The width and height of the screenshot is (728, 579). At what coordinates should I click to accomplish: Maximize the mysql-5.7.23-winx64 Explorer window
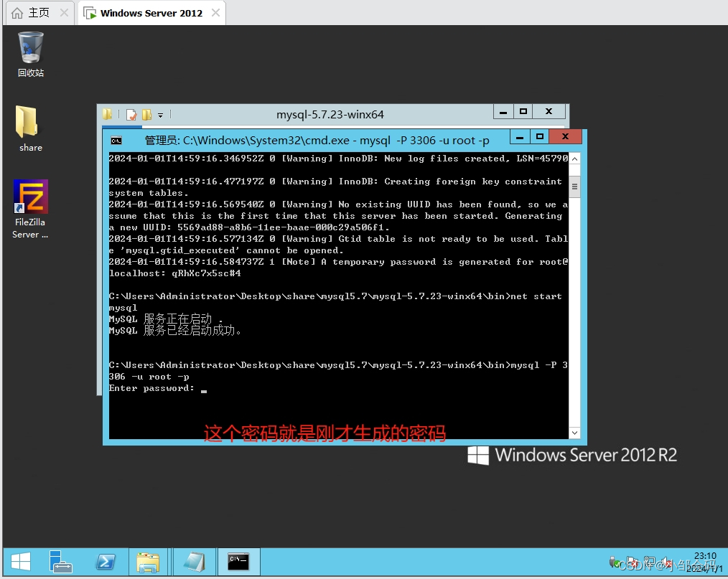coord(523,112)
